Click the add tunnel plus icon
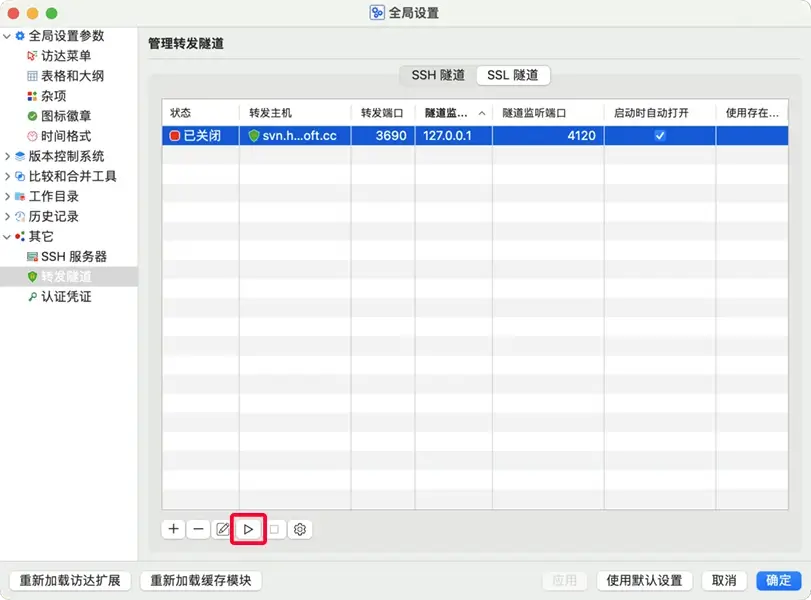 (173, 529)
